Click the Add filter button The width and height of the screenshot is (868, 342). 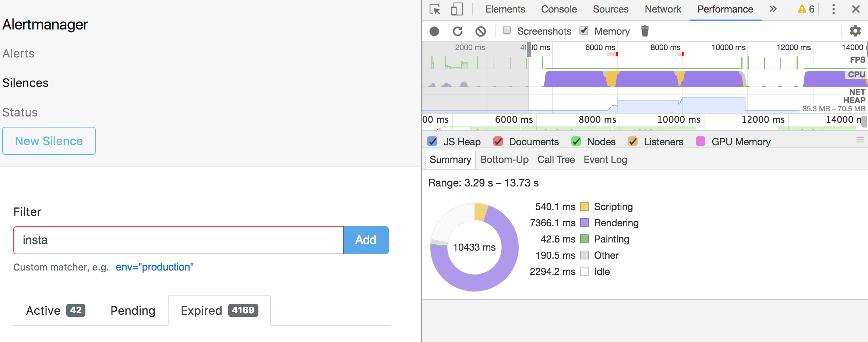[366, 240]
